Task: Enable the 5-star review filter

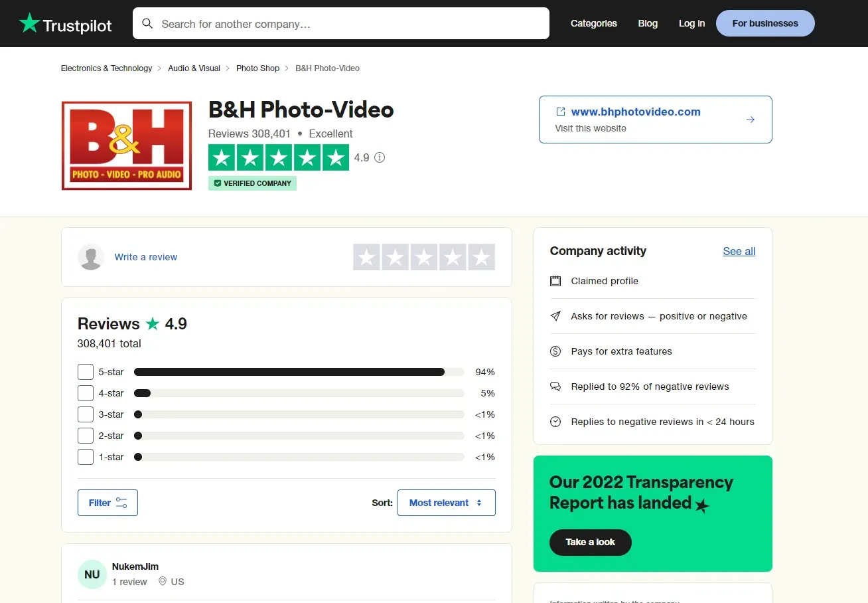Action: tap(85, 372)
